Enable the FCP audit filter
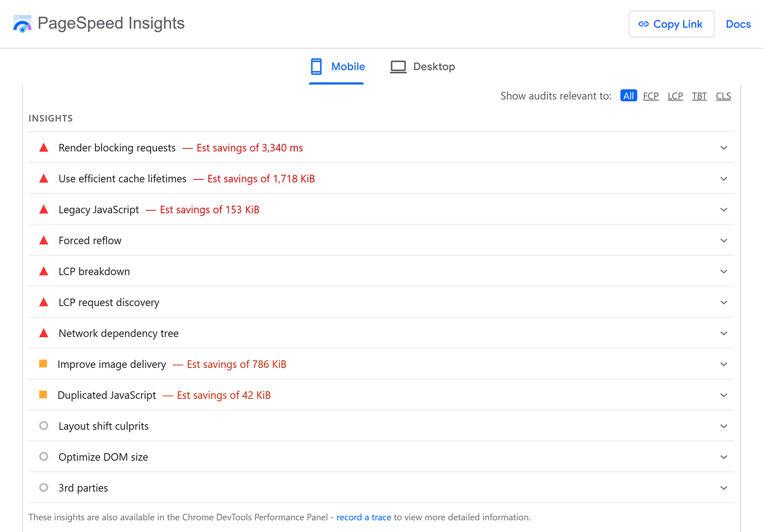This screenshot has width=764, height=532. tap(651, 95)
